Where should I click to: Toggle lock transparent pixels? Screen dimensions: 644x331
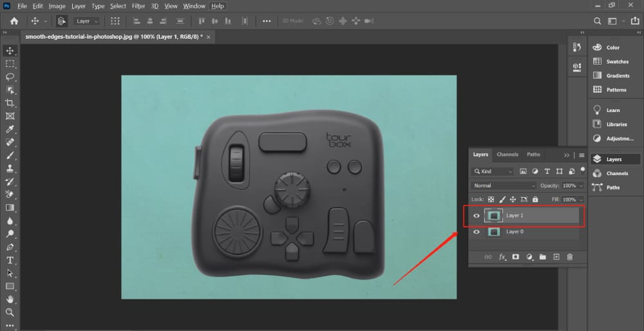coord(491,199)
